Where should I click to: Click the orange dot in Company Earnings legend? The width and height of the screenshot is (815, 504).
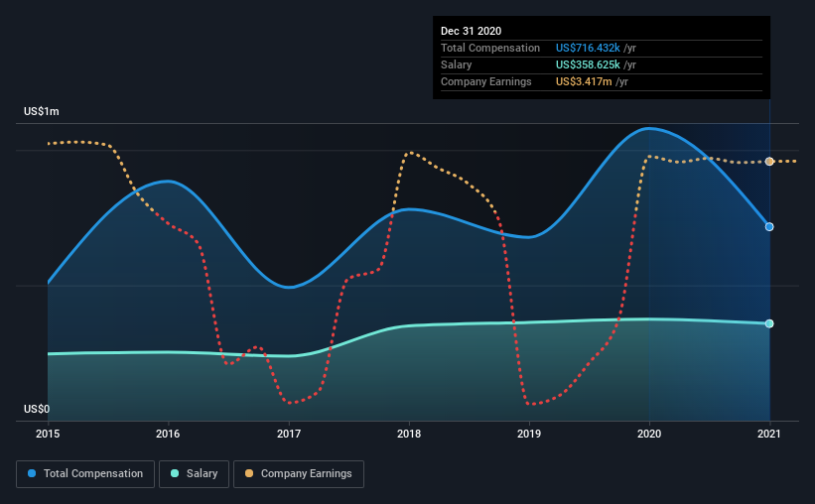click(249, 473)
